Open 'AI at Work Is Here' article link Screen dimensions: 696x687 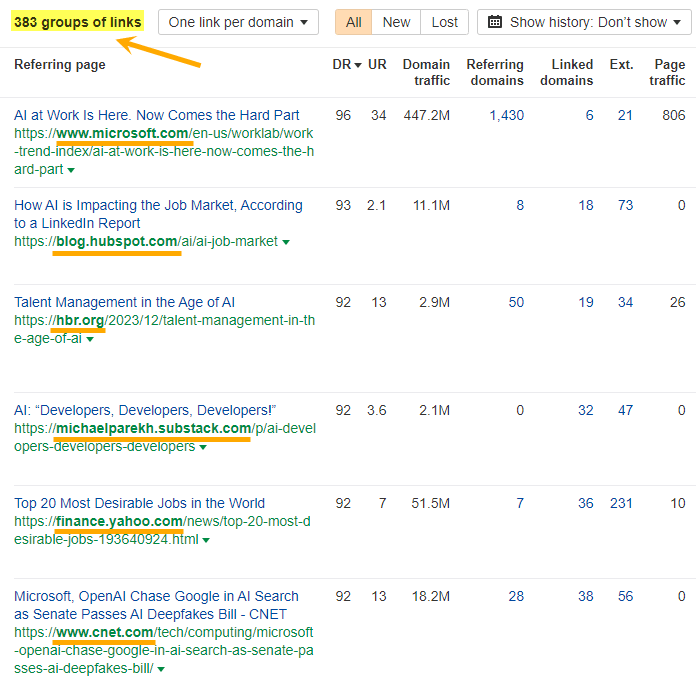pos(157,115)
